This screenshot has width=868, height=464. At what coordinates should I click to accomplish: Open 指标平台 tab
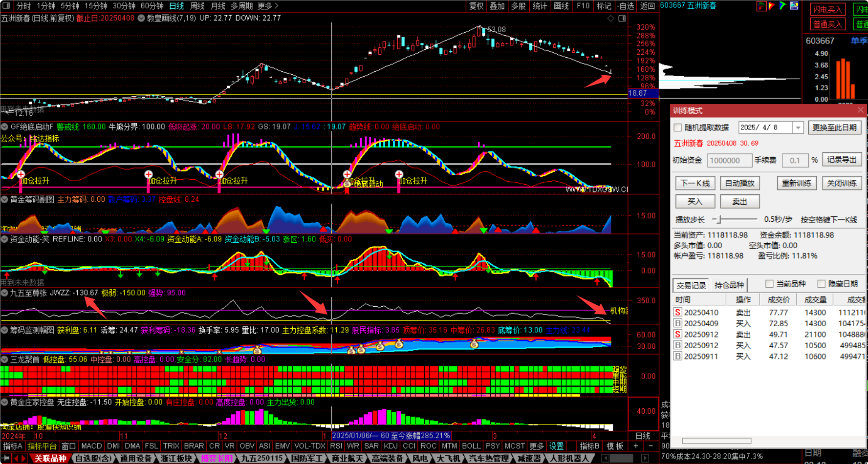tap(42, 446)
